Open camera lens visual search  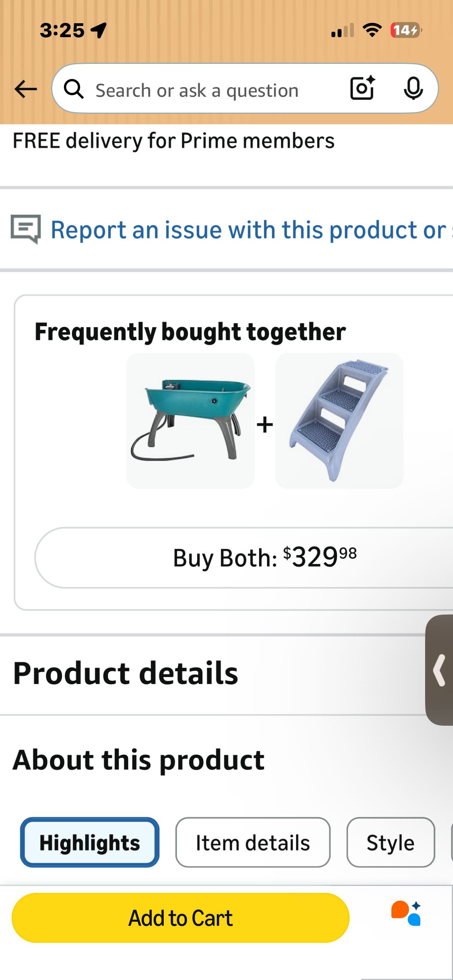(362, 88)
